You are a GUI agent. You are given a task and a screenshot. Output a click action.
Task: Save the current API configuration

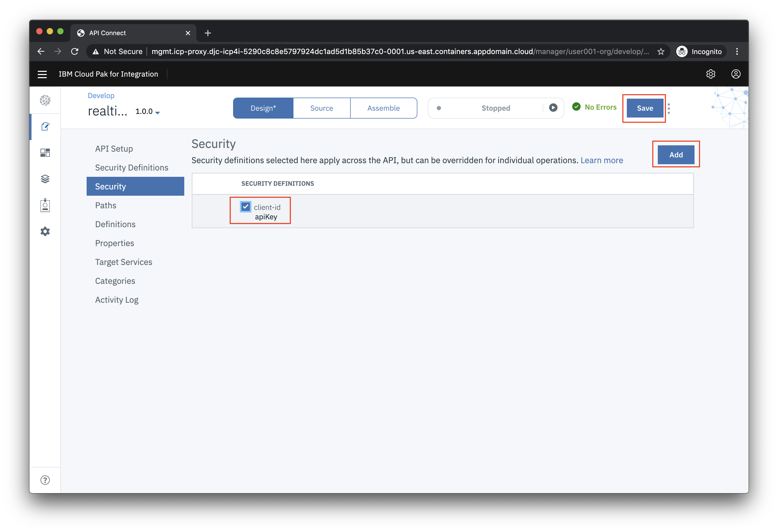(x=645, y=108)
